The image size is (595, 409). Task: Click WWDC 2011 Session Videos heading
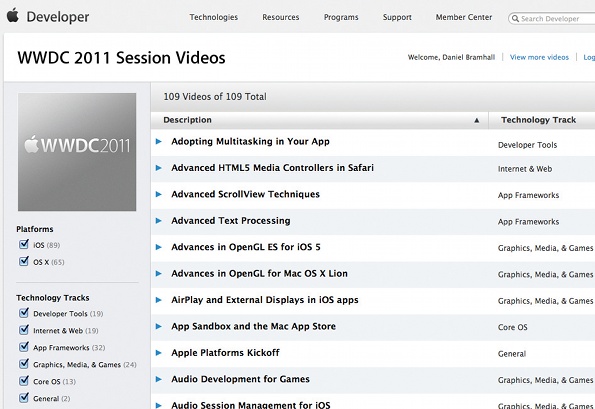click(121, 58)
